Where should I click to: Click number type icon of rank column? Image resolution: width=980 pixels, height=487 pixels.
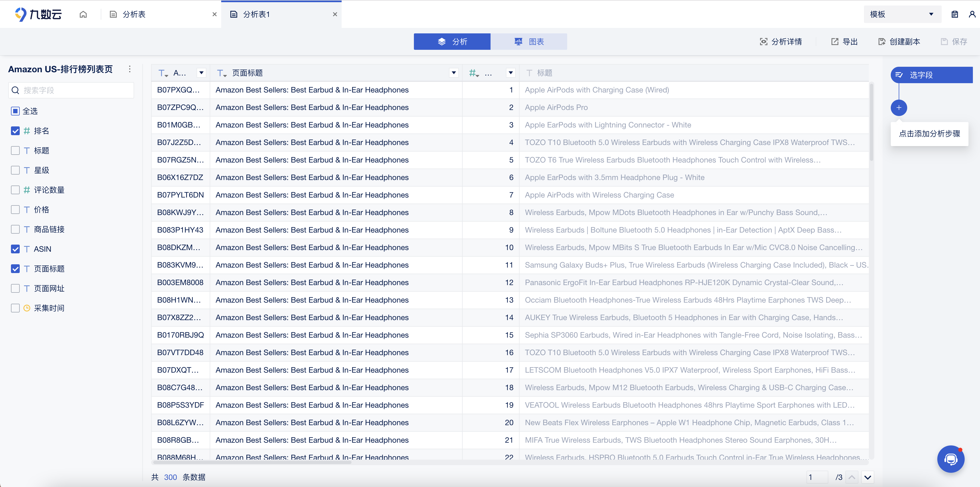coord(474,73)
